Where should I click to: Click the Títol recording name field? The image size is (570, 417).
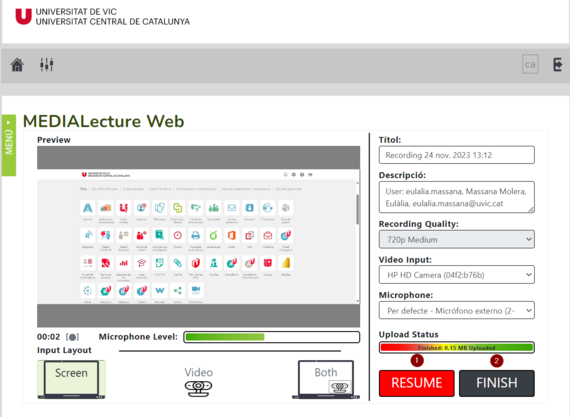coord(457,155)
